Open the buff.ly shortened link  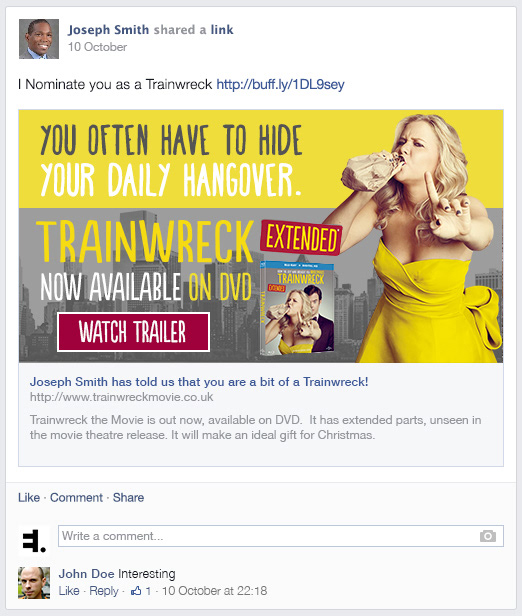pyautogui.click(x=280, y=84)
